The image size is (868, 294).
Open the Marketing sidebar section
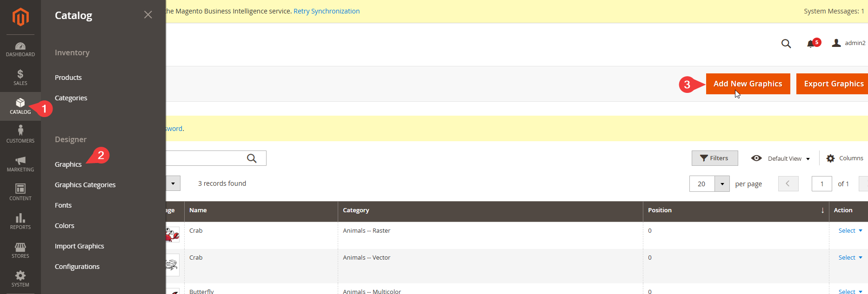20,164
